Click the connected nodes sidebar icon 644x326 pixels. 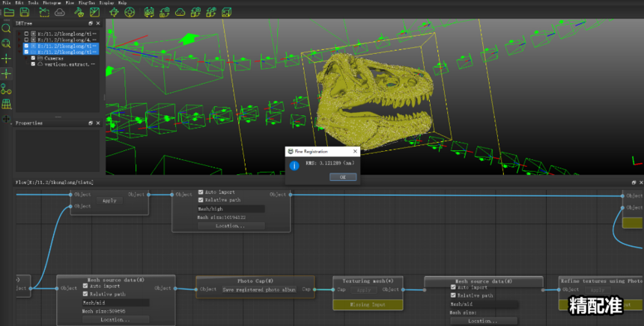pos(6,89)
